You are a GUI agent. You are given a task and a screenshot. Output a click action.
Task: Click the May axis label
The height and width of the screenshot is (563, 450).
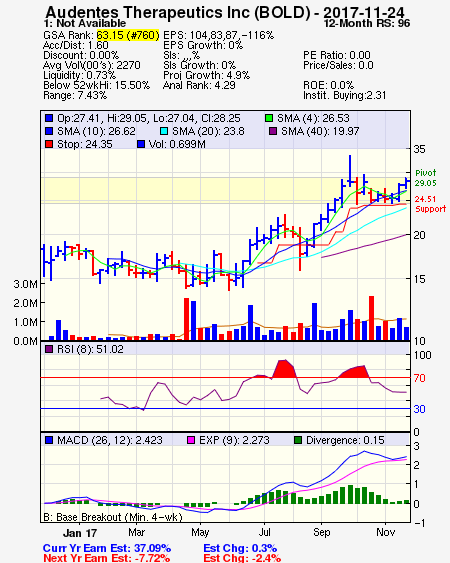coord(200,532)
